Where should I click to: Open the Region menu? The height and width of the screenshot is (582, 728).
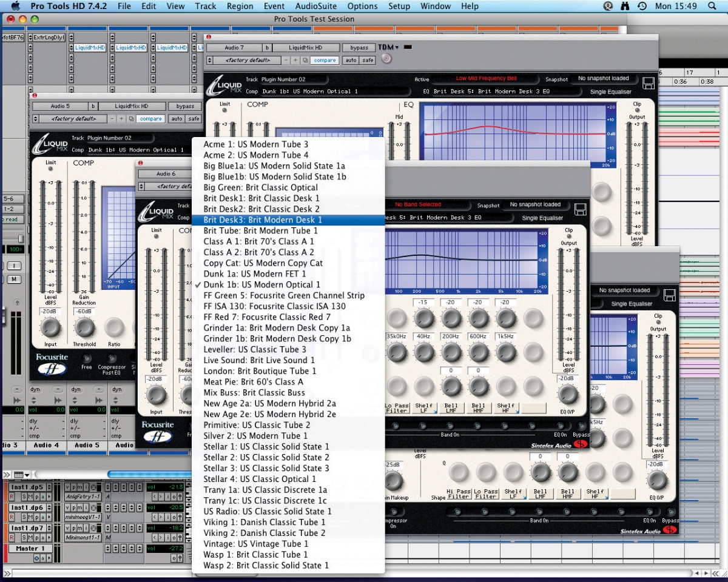[x=240, y=6]
